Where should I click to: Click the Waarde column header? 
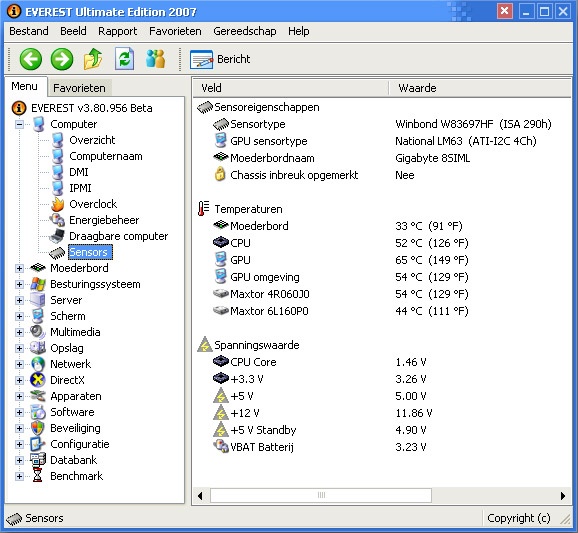coord(479,88)
